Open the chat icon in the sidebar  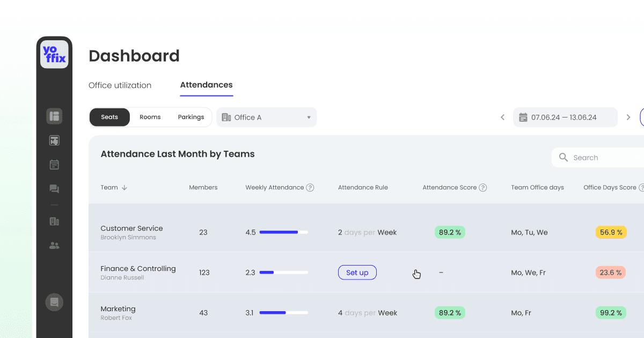click(54, 188)
